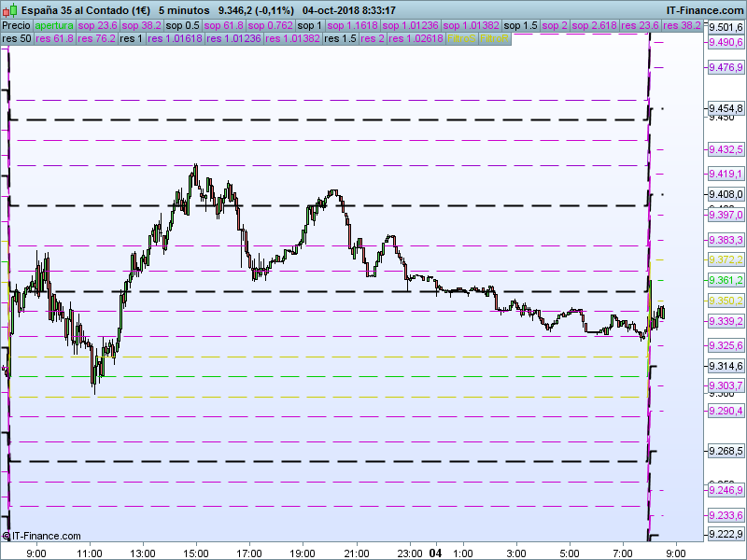Click the 9.361,2 green price label
The height and width of the screenshot is (560, 747).
[x=726, y=280]
